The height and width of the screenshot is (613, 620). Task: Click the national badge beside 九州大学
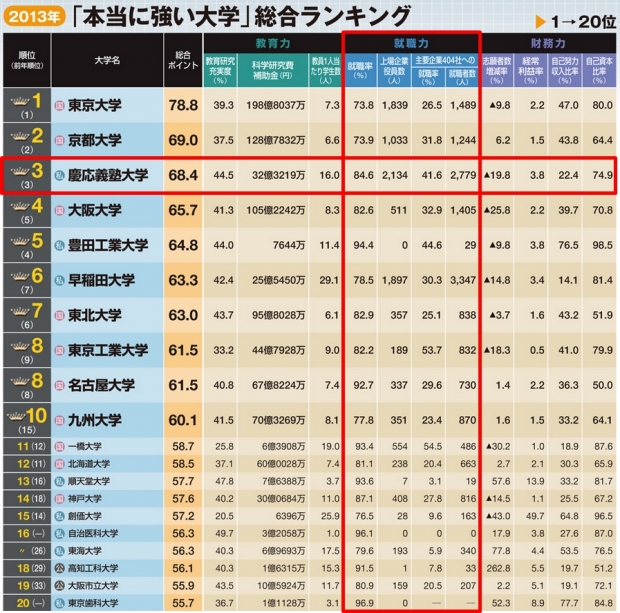(59, 420)
